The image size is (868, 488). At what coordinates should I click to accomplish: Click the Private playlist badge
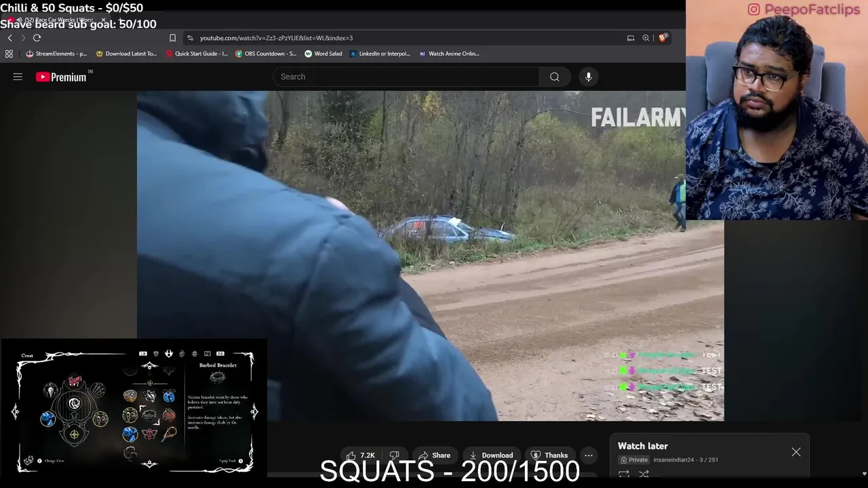tap(633, 460)
